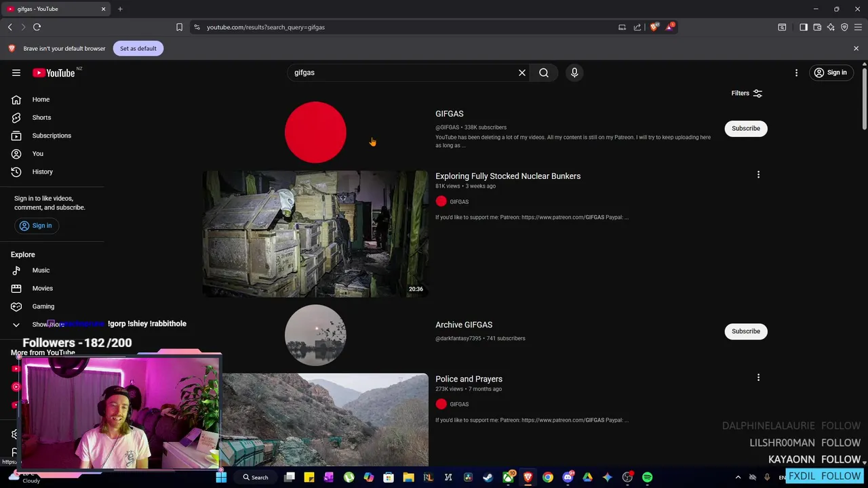Sign in using the top-right button
The height and width of the screenshot is (488, 868).
pyautogui.click(x=830, y=73)
